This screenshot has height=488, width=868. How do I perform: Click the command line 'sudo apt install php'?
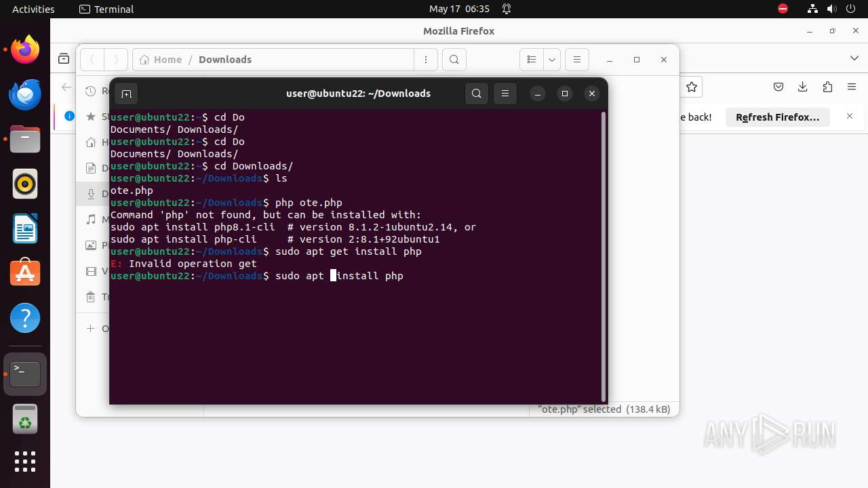coord(339,276)
